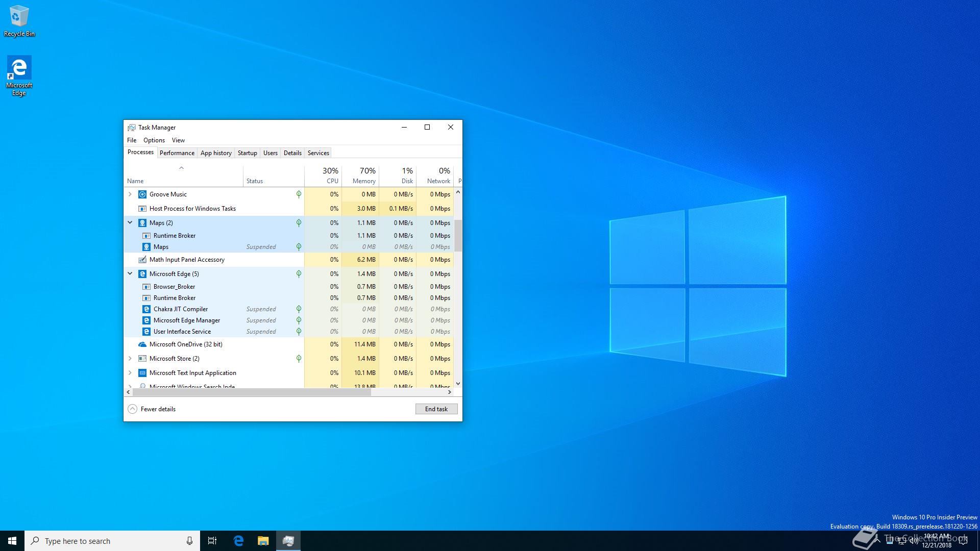Click the Task Manager taskbar button
Viewport: 980px width, 551px height.
(288, 541)
